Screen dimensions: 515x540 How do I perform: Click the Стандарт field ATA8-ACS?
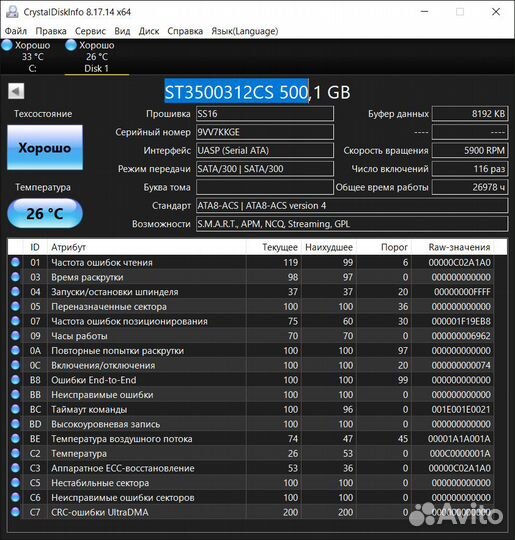[x=352, y=206]
